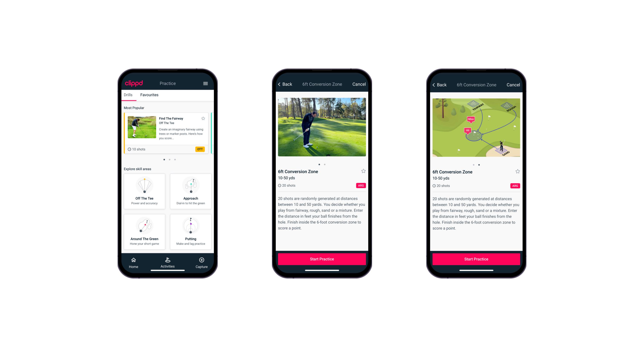This screenshot has height=347, width=644.
Task: Click Start Practice button on middle screen
Action: 322,259
